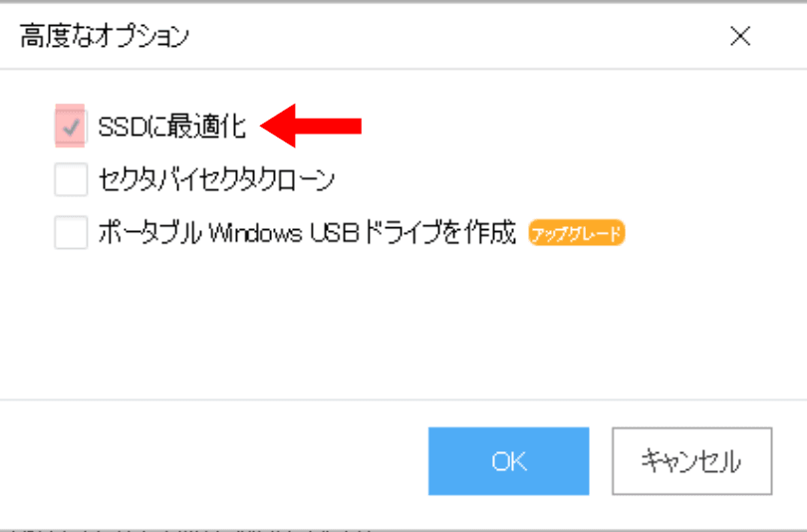
Task: Confirm settings with the OK button
Action: coord(508,461)
